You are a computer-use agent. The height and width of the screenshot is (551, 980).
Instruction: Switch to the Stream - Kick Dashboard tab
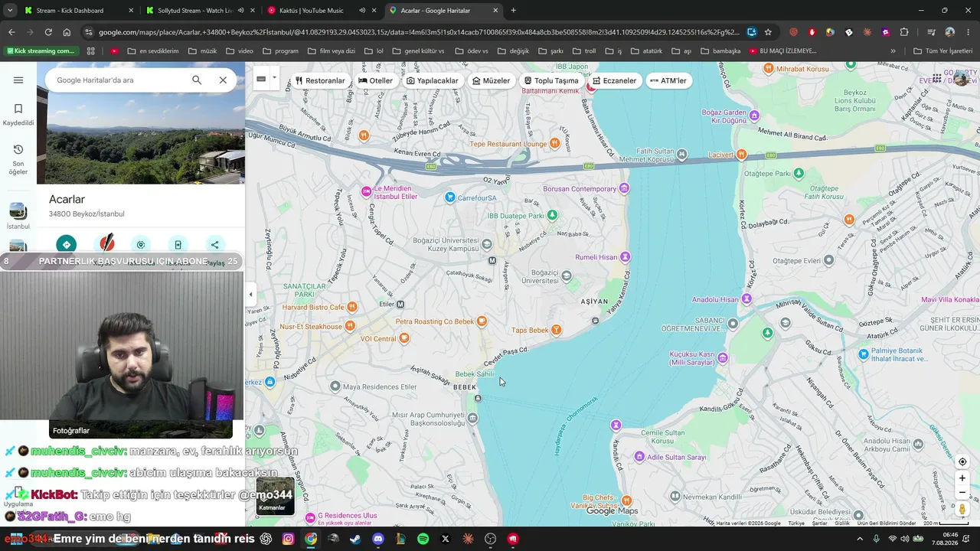[x=77, y=11]
